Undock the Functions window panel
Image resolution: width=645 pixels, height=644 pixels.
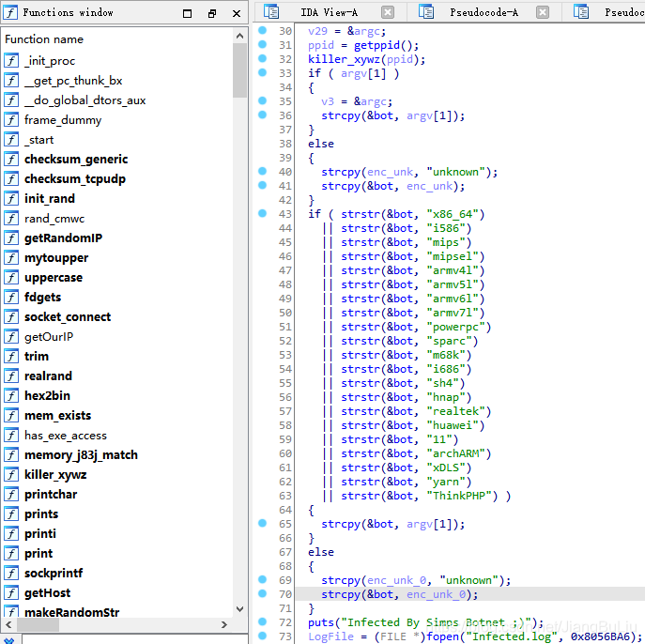(x=212, y=13)
